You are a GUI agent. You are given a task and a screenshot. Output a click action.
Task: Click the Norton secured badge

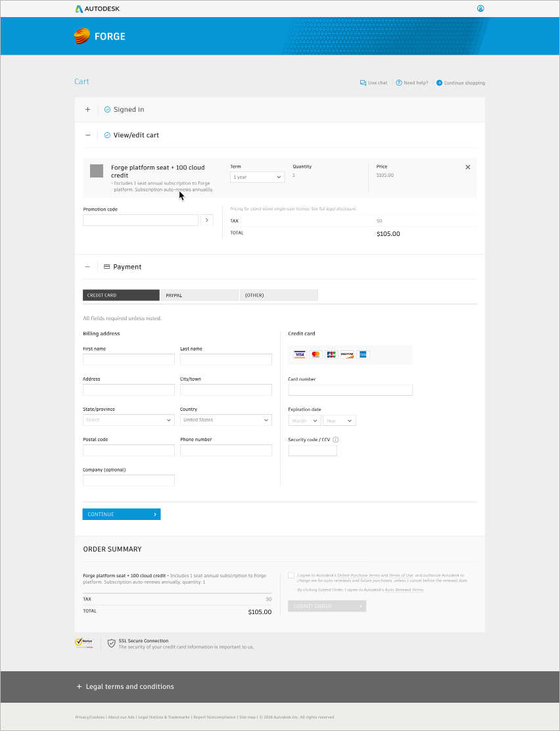click(x=84, y=644)
